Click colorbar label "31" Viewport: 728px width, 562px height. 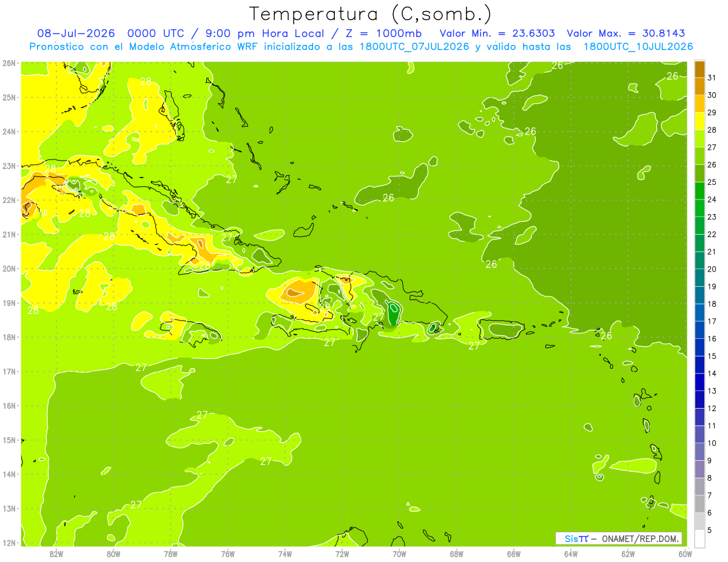(x=712, y=78)
